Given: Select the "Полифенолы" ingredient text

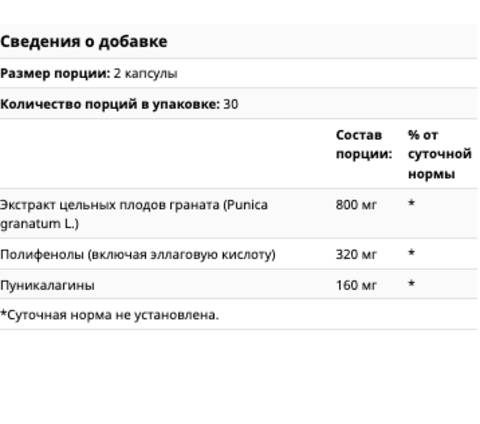Looking at the screenshot, I should (x=138, y=254).
